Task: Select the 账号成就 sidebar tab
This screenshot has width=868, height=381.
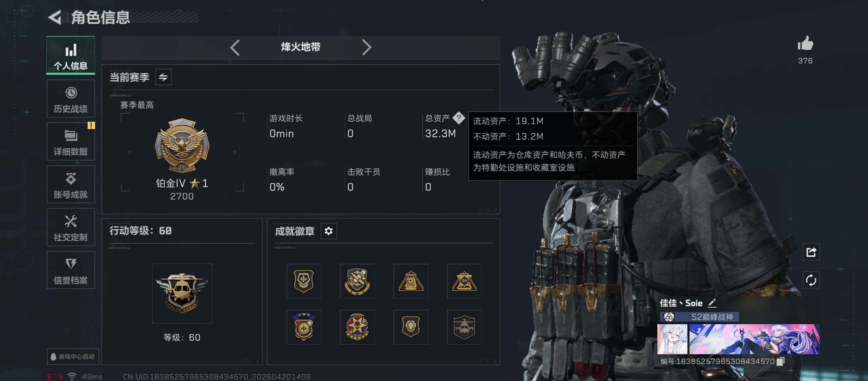Action: pos(71,185)
